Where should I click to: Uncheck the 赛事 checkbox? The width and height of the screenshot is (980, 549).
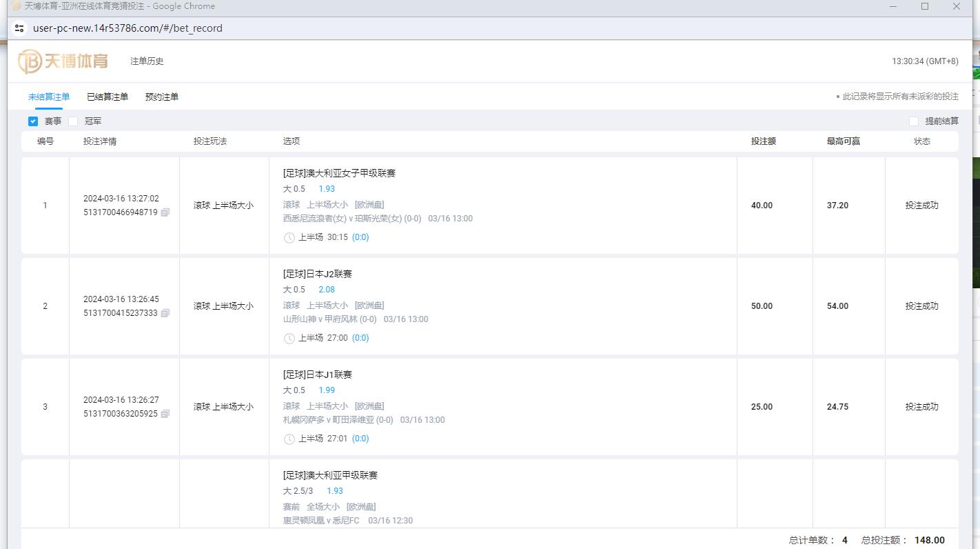33,121
